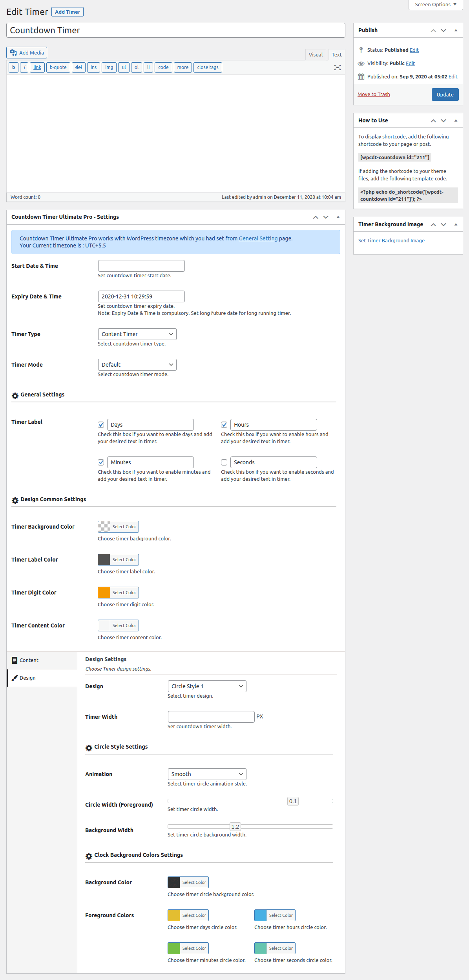
Task: Insert link tag in text editor
Action: (x=37, y=67)
